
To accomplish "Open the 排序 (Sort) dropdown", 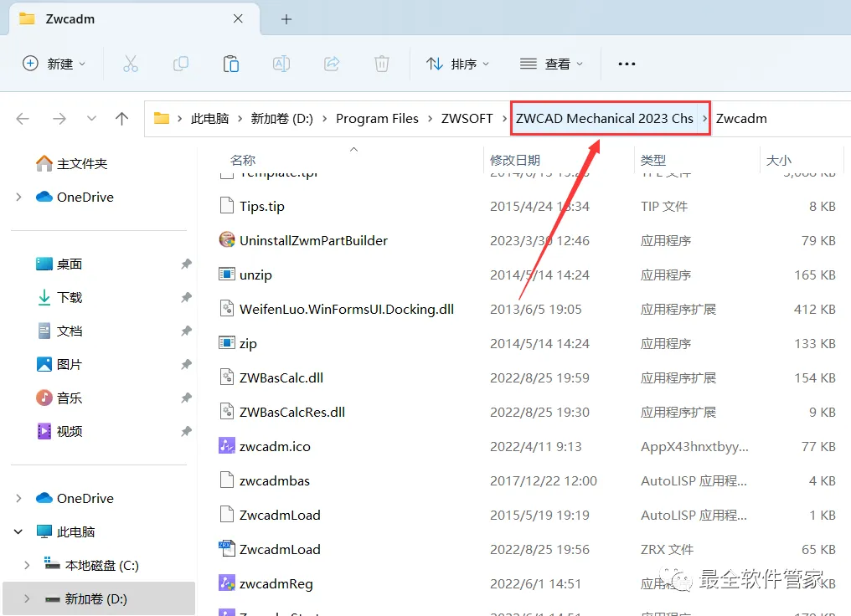I will 457,64.
